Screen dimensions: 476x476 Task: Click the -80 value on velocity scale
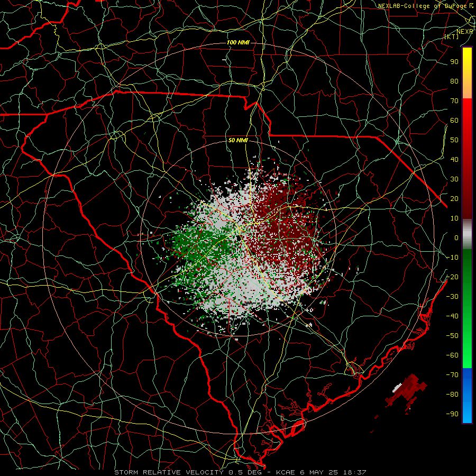pos(452,395)
